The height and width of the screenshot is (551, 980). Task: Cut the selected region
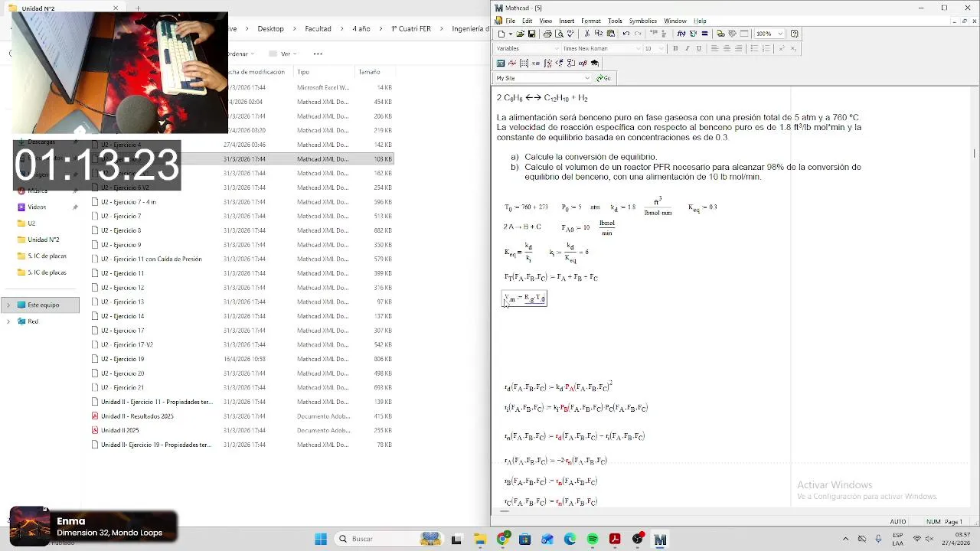[x=586, y=34]
